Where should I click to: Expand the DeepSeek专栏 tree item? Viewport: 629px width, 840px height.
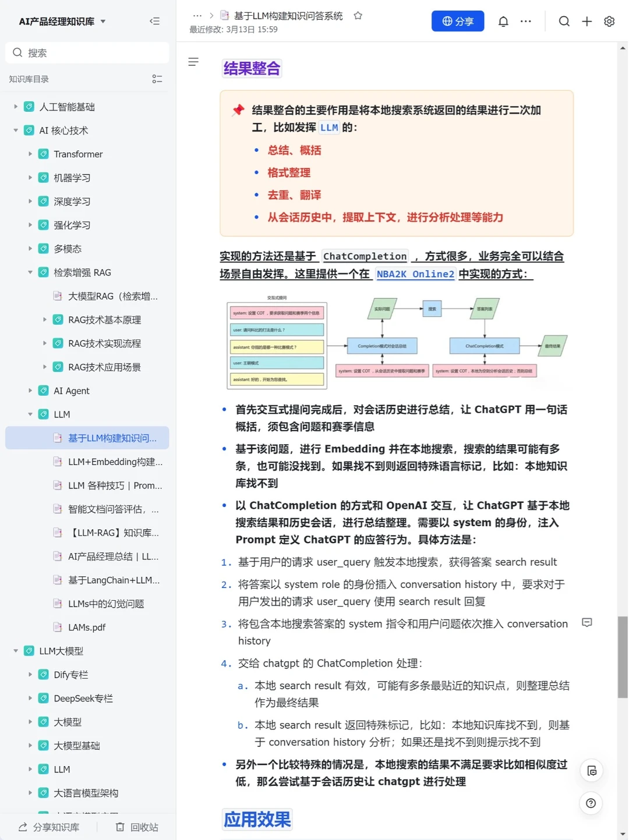point(30,698)
